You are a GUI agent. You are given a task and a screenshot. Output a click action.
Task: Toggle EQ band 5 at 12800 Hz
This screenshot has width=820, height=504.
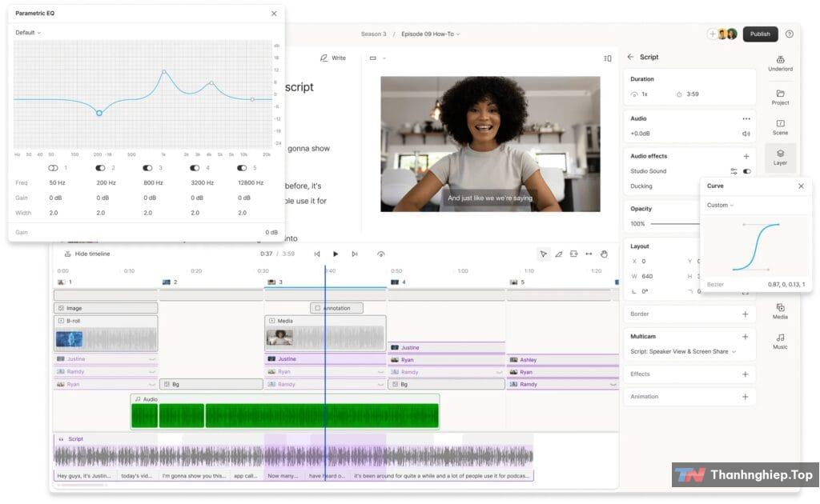pyautogui.click(x=242, y=168)
